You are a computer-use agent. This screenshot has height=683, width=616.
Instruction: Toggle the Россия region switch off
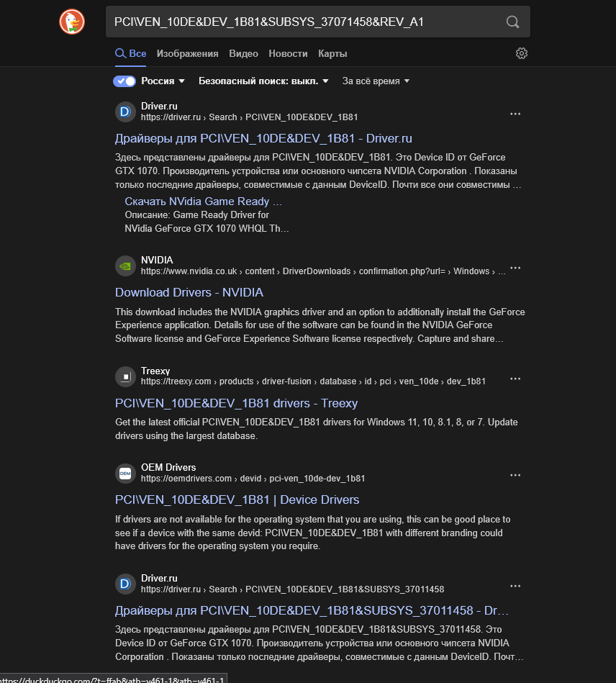pyautogui.click(x=124, y=81)
